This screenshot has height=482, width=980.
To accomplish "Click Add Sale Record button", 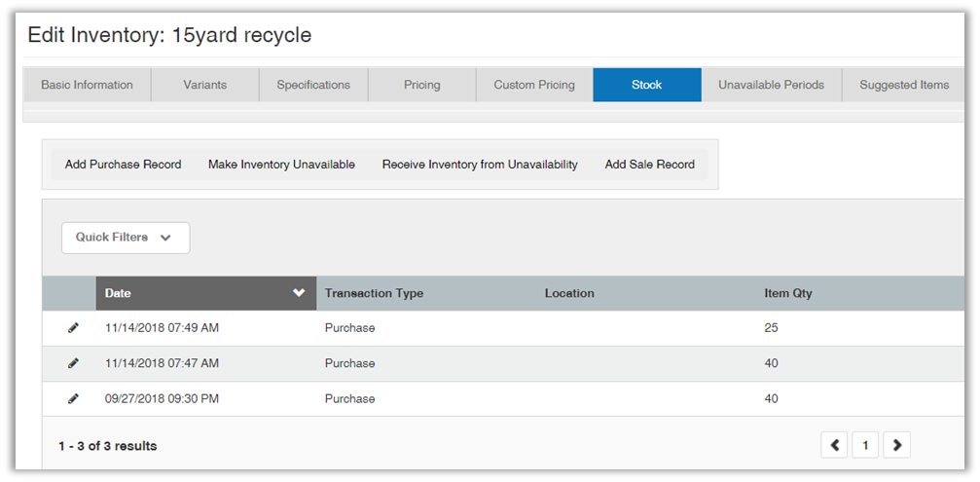I will click(x=649, y=165).
